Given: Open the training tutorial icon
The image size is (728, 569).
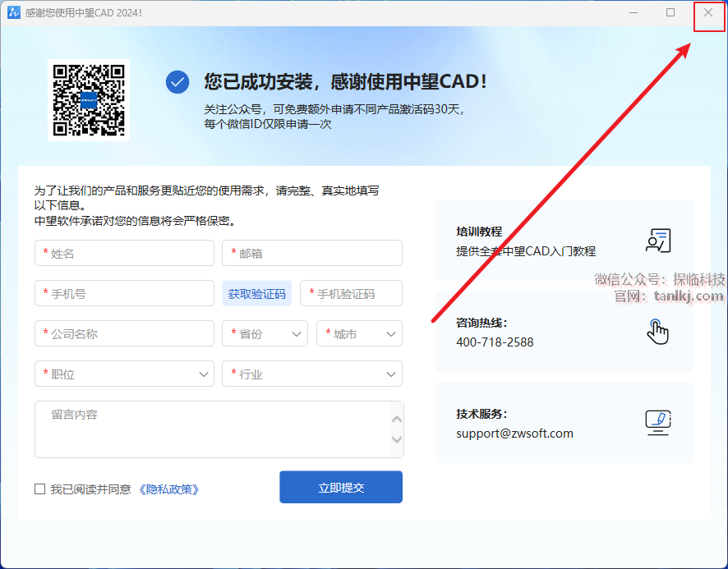Looking at the screenshot, I should coord(658,241).
